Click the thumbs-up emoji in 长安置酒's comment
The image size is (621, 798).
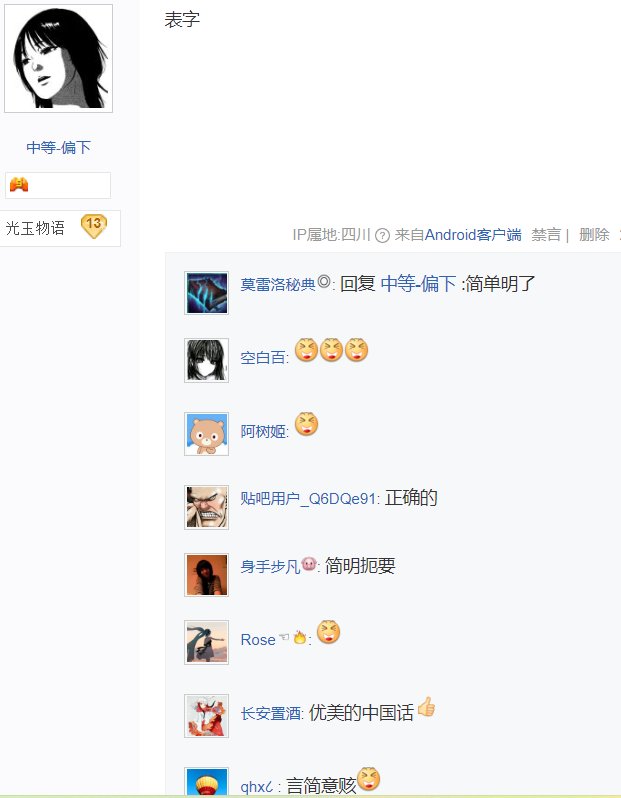pos(427,707)
